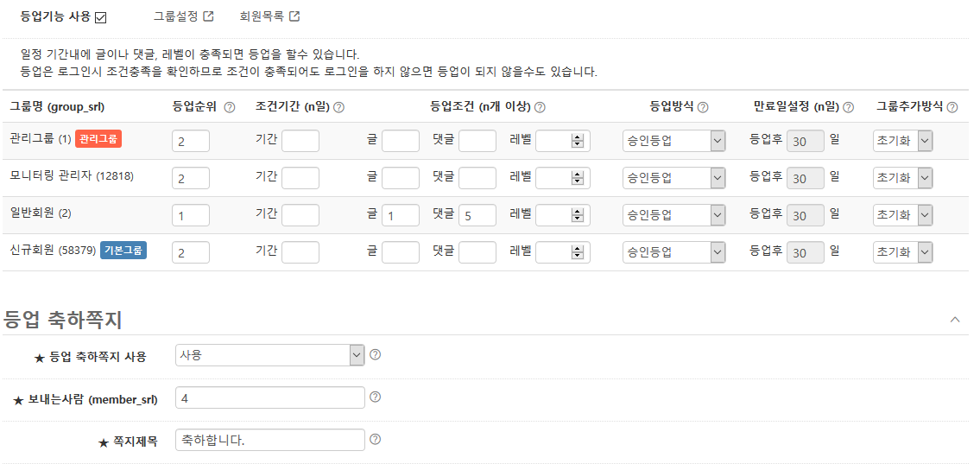Viewport: 980px width, 464px height.
Task: Click help icon beside 등업방식 header
Action: (x=703, y=107)
